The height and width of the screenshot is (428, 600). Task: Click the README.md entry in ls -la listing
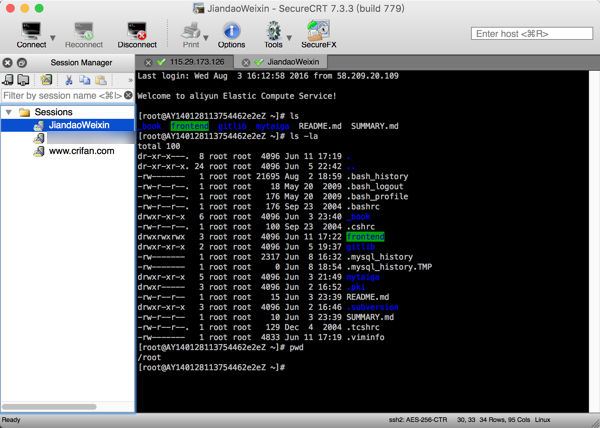(368, 297)
